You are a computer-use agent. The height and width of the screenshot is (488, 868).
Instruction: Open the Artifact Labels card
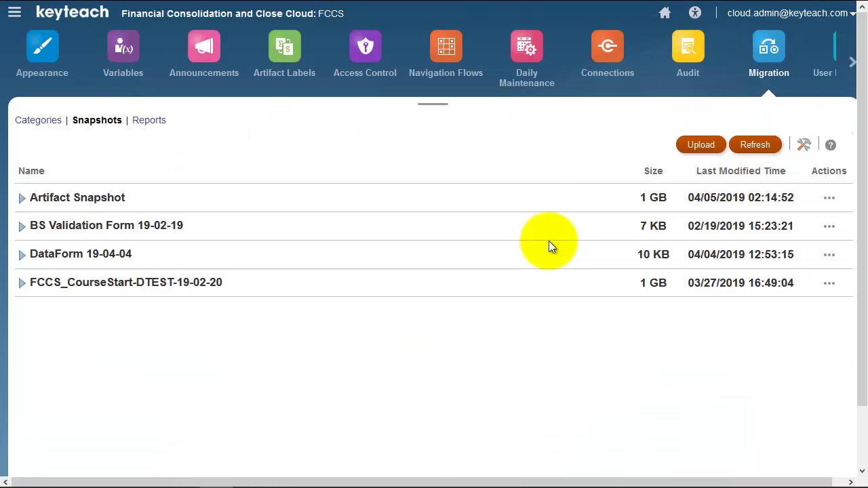click(x=284, y=55)
